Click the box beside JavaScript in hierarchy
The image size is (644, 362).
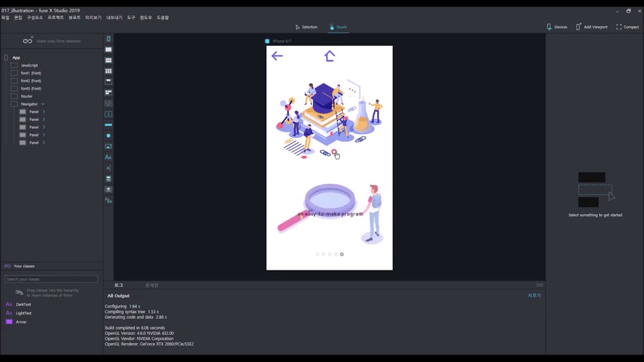tap(14, 65)
